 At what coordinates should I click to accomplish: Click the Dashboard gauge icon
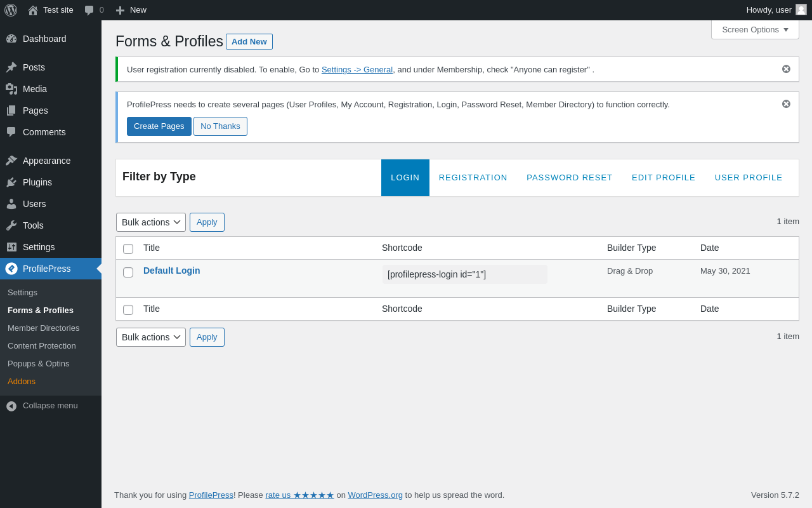(11, 39)
